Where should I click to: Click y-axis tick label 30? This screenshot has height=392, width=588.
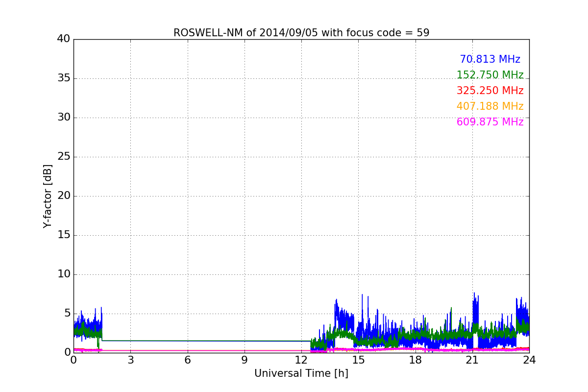tap(64, 118)
